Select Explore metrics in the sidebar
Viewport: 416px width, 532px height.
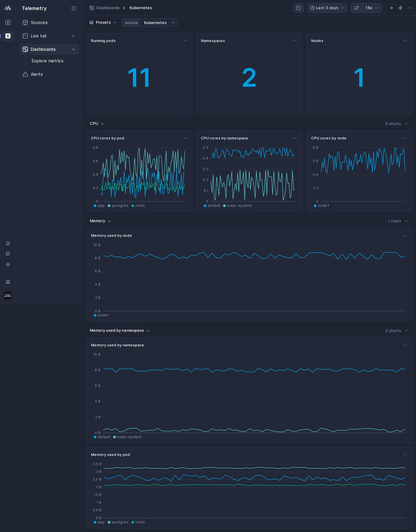click(x=47, y=61)
